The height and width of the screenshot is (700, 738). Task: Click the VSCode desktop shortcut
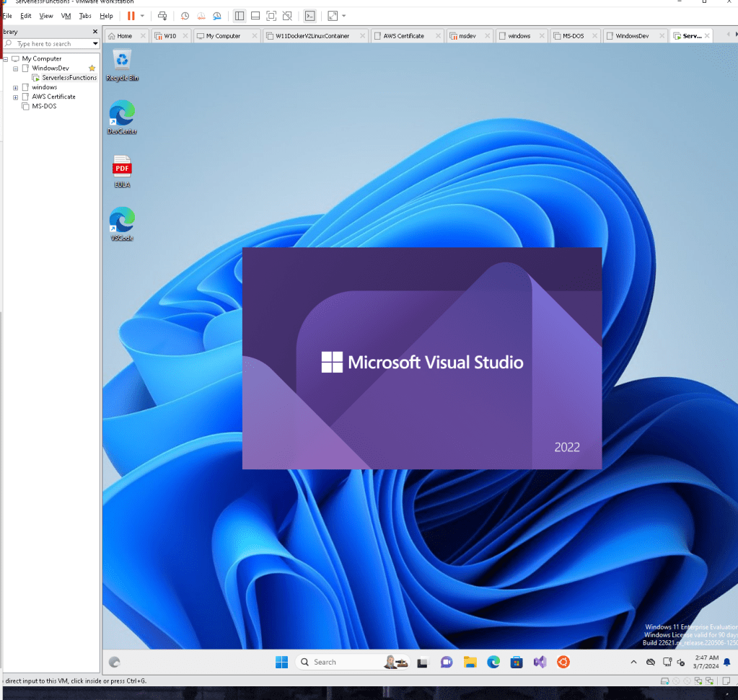[122, 224]
